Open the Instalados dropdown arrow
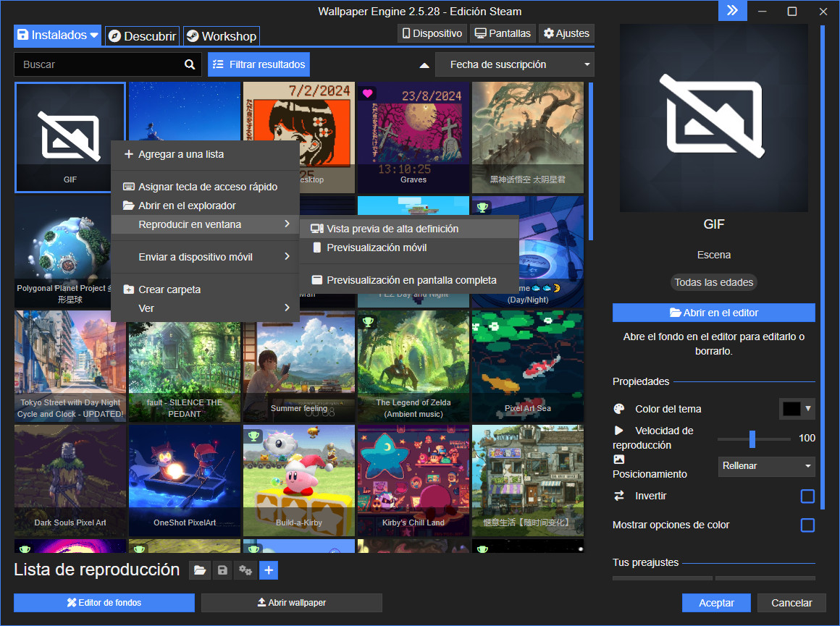Image resolution: width=840 pixels, height=626 pixels. [93, 35]
